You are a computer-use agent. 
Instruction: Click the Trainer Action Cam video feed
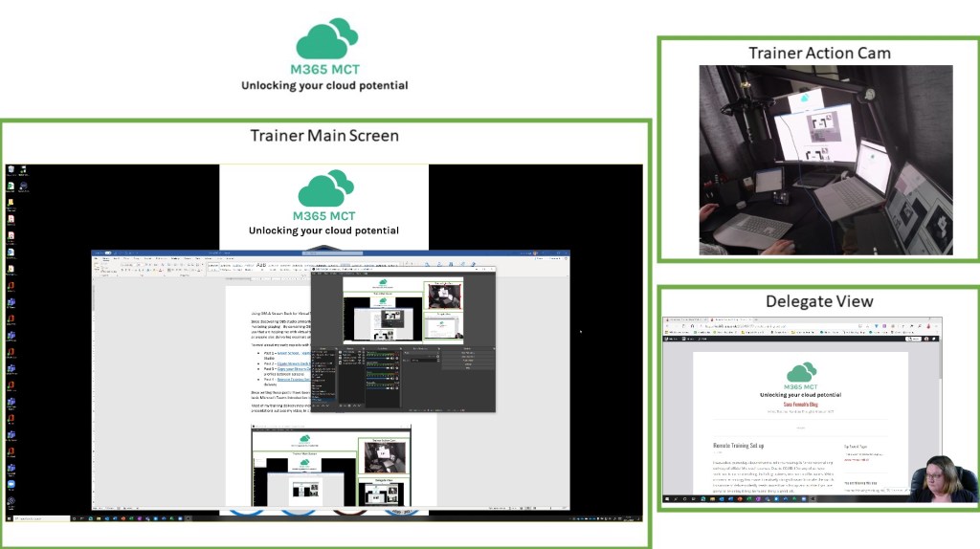click(825, 160)
